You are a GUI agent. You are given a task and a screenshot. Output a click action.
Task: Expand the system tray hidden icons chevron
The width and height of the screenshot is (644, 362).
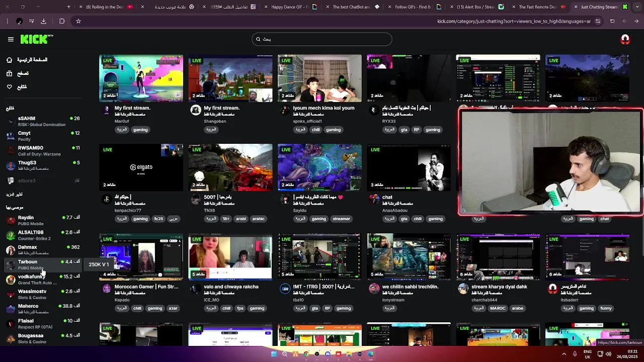tap(563, 354)
